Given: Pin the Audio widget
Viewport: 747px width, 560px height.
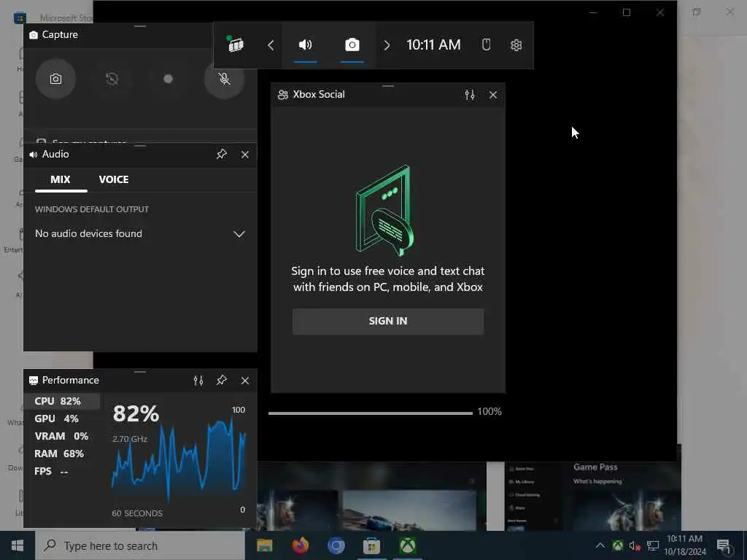Looking at the screenshot, I should [x=222, y=155].
